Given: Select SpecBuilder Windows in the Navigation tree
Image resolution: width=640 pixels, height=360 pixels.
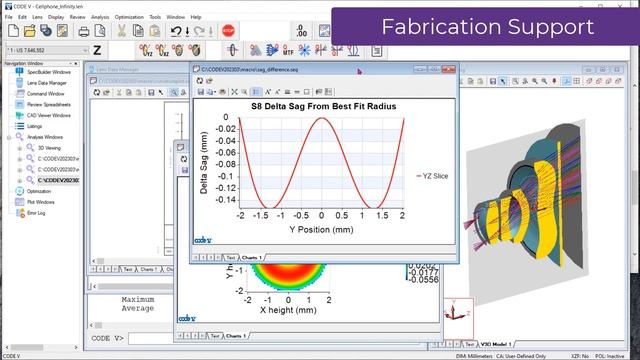Looking at the screenshot, I should [49, 72].
